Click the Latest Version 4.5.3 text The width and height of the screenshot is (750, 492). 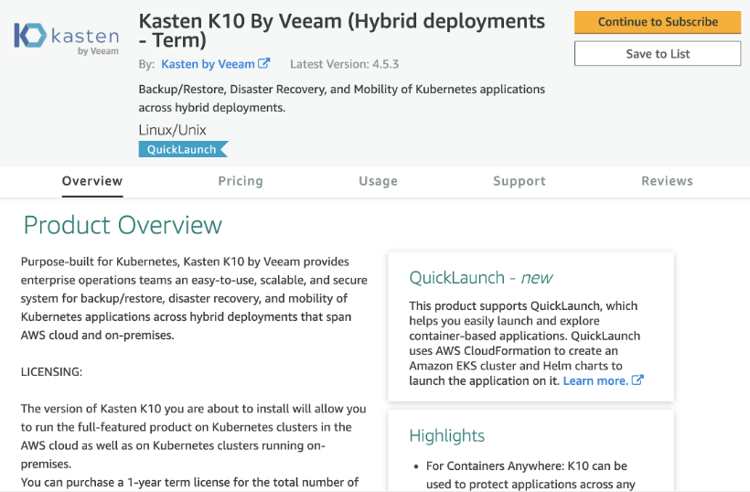[x=344, y=64]
